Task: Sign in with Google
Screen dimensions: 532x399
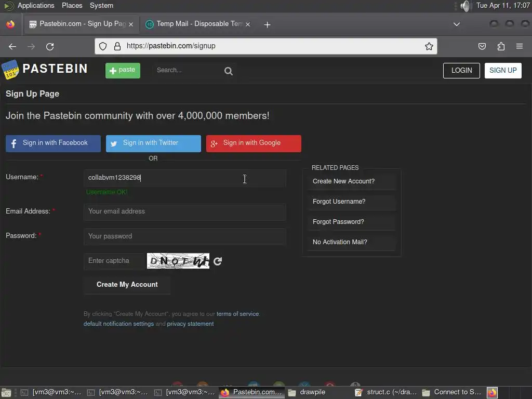Action: tap(254, 143)
